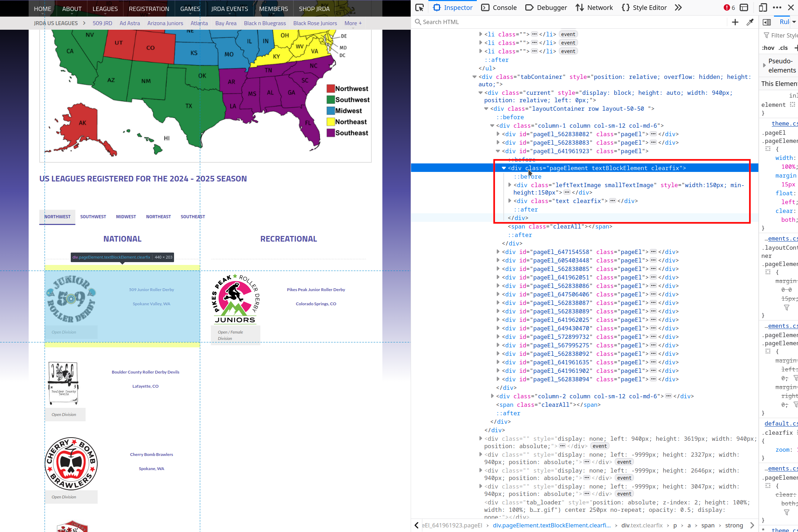The width and height of the screenshot is (798, 532).
Task: Select the SOUTHWEST region tab
Action: pyautogui.click(x=93, y=217)
